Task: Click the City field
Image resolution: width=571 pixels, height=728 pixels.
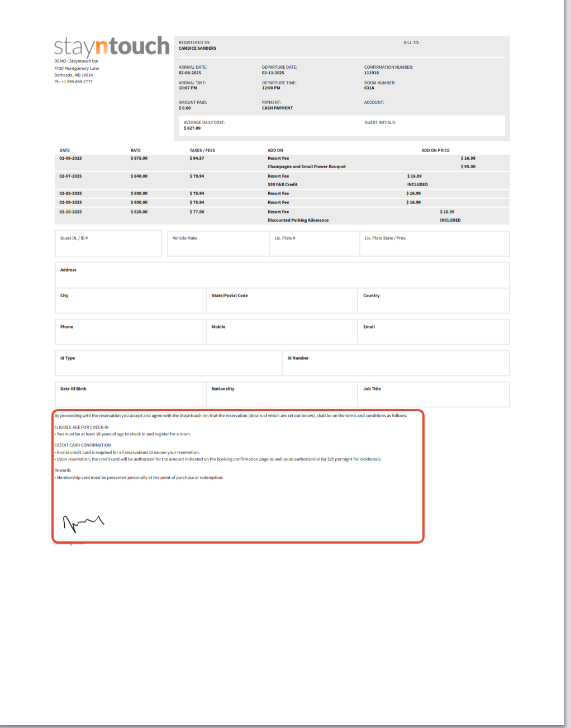Action: (131, 301)
